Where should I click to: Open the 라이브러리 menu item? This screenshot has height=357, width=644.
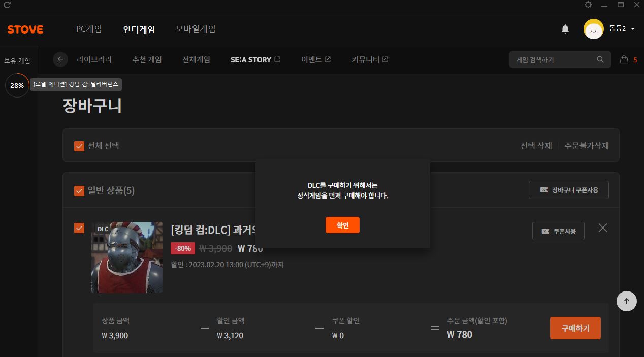94,59
